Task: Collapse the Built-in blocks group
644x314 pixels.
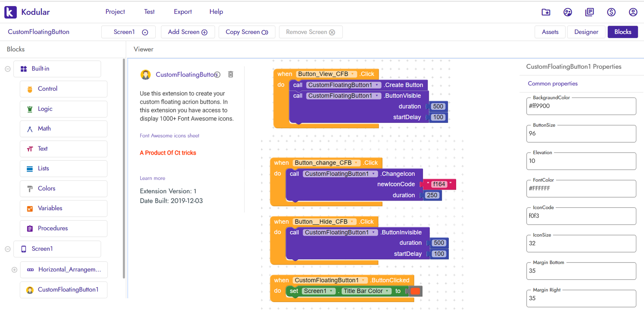Action: (8, 69)
